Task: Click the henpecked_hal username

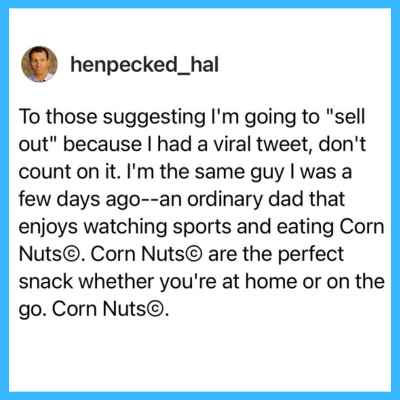Action: click(144, 65)
